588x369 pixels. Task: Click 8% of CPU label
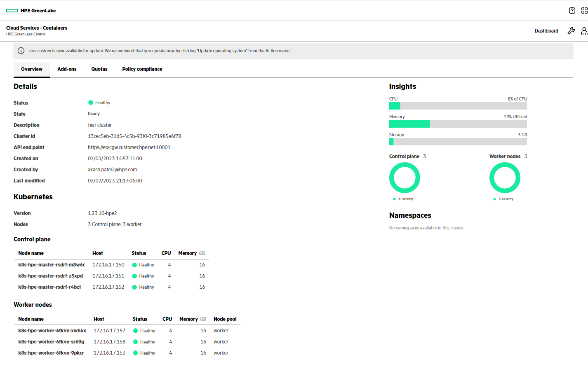517,99
